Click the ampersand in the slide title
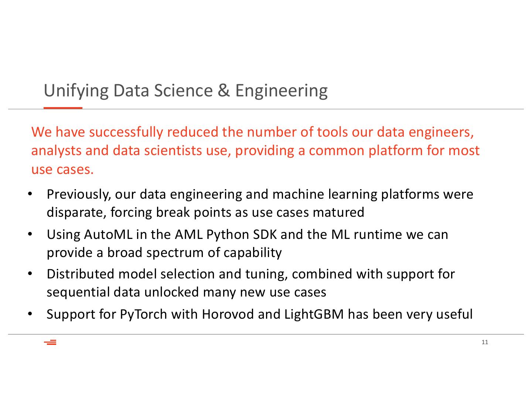The width and height of the screenshot is (532, 411). click(224, 90)
